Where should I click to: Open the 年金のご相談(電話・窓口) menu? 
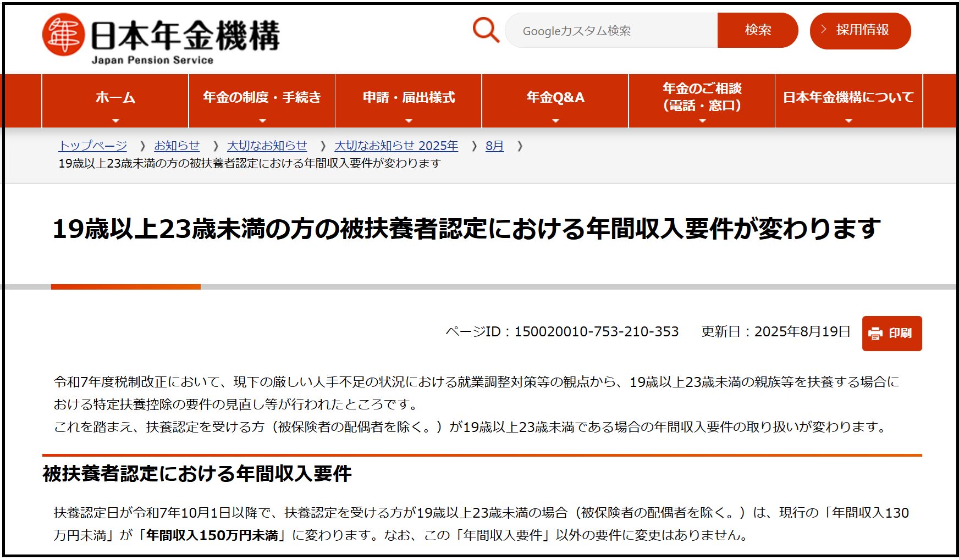click(702, 97)
